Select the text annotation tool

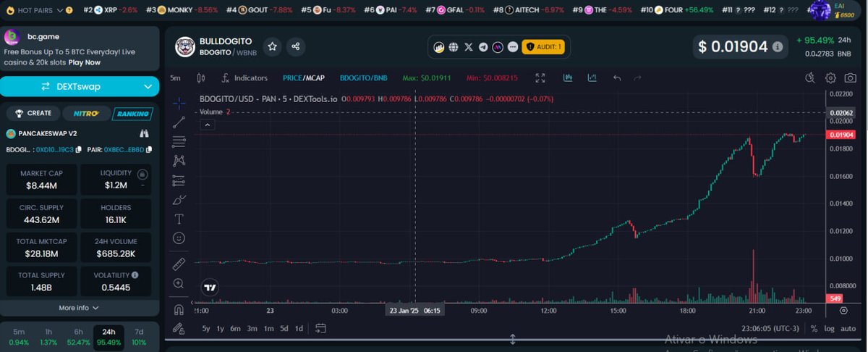pyautogui.click(x=179, y=219)
